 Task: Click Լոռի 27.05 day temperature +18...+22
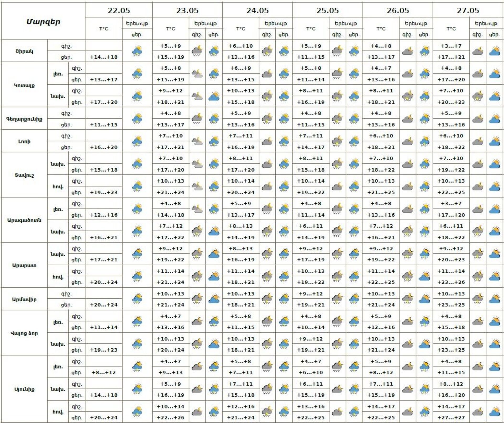tap(451, 147)
